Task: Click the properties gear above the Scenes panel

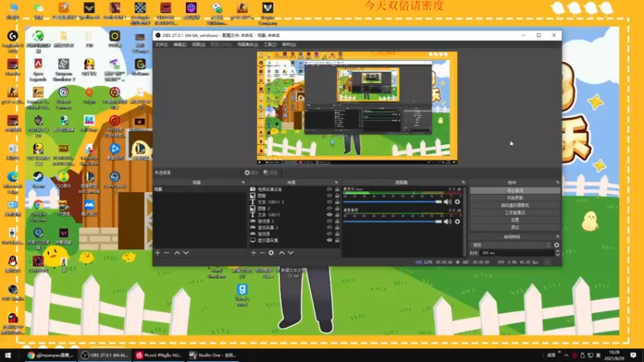Action: pos(251,173)
